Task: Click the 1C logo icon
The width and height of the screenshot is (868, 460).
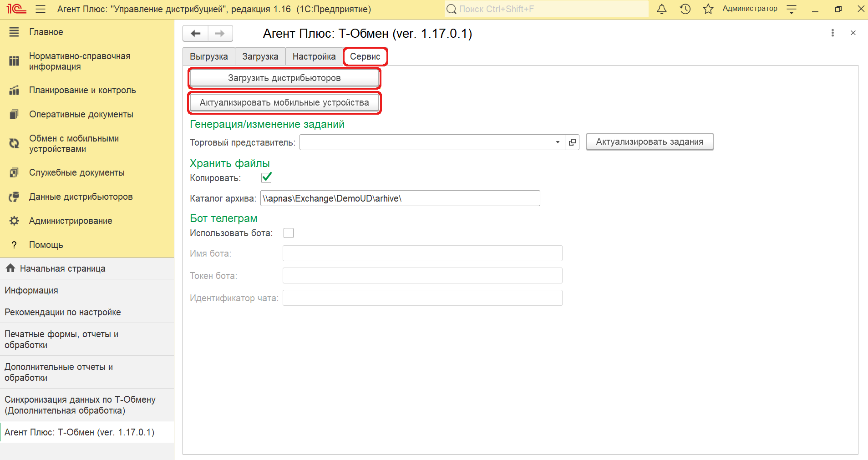Action: 16,9
